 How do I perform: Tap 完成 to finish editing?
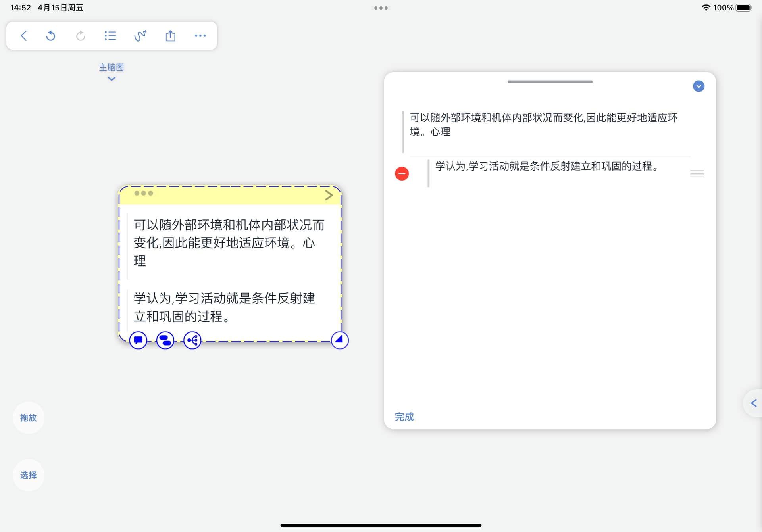[x=404, y=417]
